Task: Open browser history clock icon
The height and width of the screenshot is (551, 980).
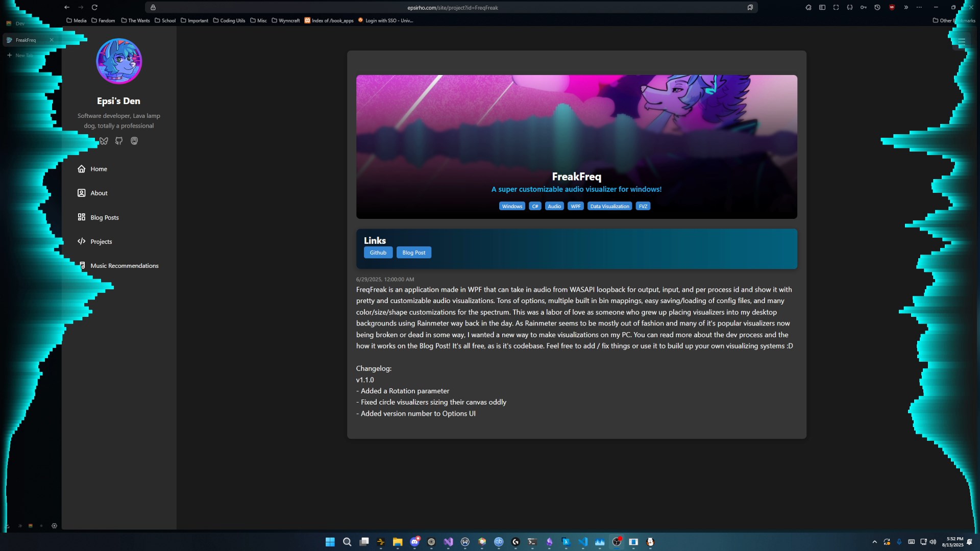Action: pyautogui.click(x=877, y=7)
